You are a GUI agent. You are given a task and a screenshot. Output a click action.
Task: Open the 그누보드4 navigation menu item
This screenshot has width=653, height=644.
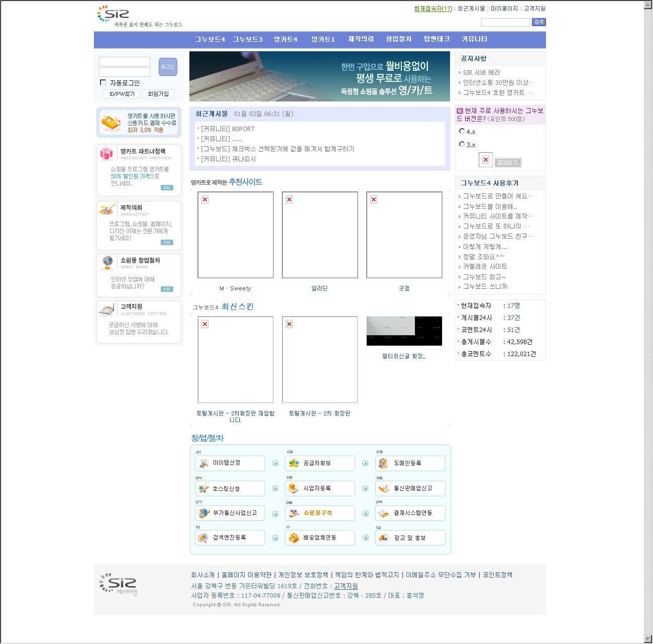coord(210,39)
